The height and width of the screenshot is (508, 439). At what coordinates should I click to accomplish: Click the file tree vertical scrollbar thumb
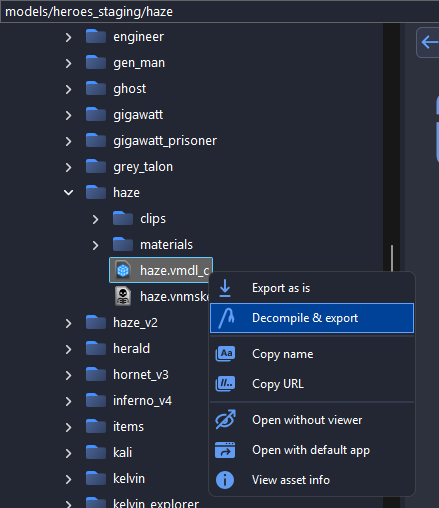[392, 258]
